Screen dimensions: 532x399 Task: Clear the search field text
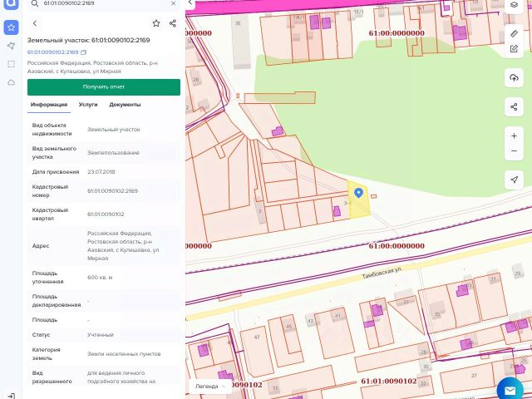click(172, 3)
